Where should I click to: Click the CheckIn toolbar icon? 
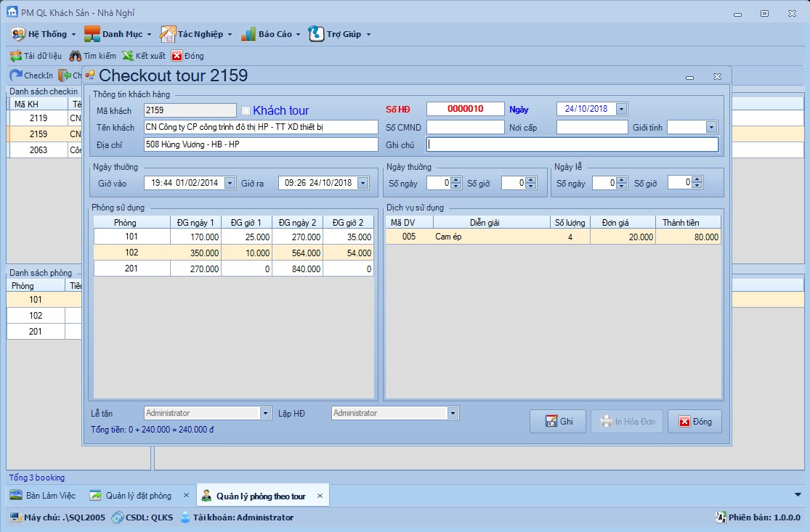pos(15,75)
